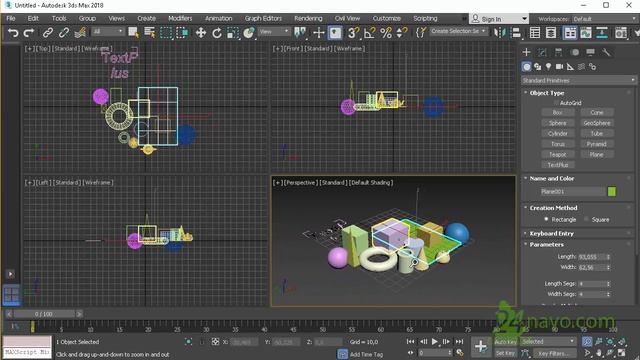Screen dimensions: 640x360
Task: Select the Unlink Selection tool
Action: [64, 33]
